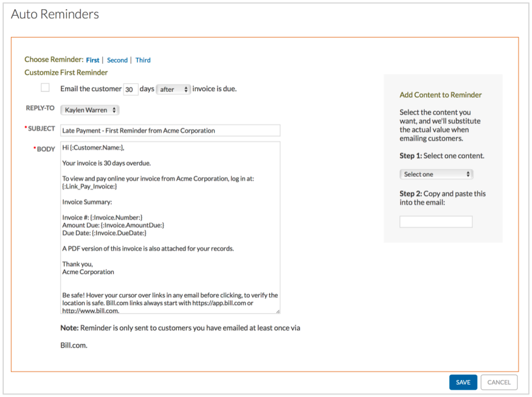The width and height of the screenshot is (532, 397).
Task: Click the Auto Reminders page title
Action: click(55, 14)
